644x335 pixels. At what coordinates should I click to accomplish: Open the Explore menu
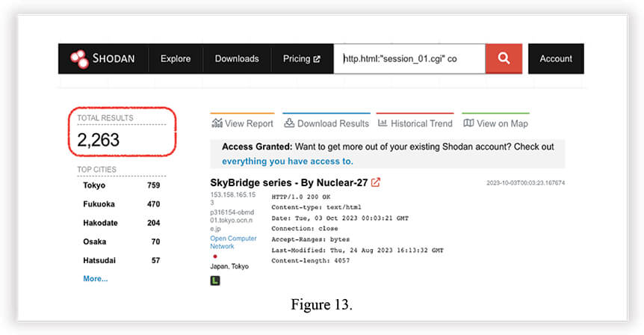[176, 59]
